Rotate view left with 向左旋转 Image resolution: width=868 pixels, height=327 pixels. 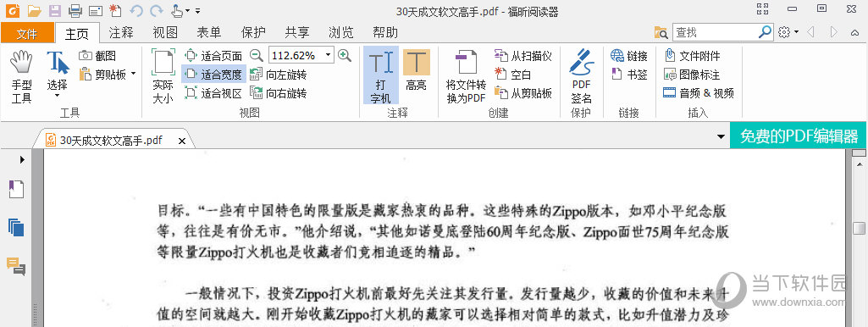point(279,75)
